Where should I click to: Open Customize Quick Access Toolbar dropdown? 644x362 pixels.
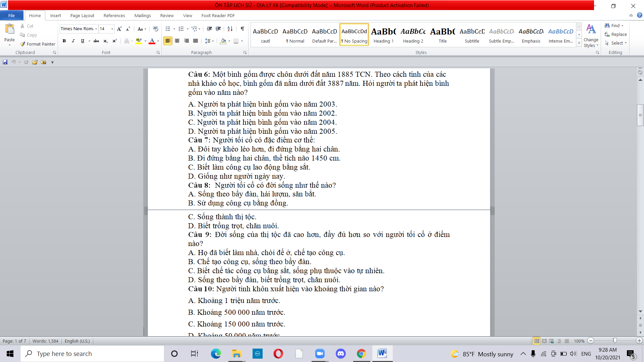pos(52,62)
